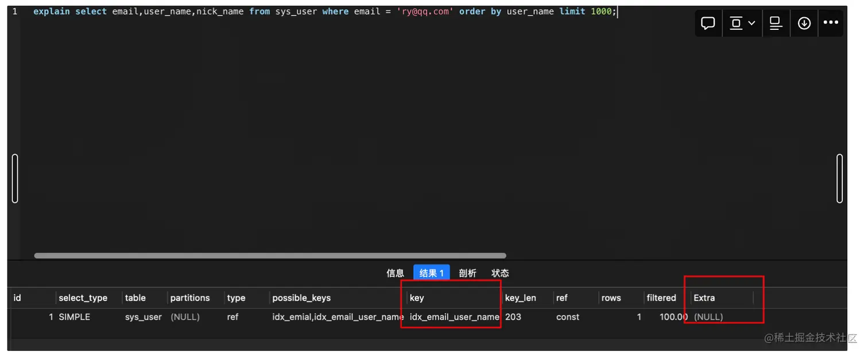Select the 1 cell under id column
868x355 pixels.
51,317
